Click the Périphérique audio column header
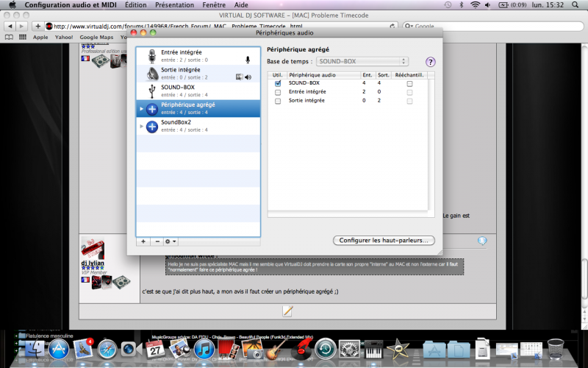Image resolution: width=588 pixels, height=368 pixels. (x=323, y=75)
